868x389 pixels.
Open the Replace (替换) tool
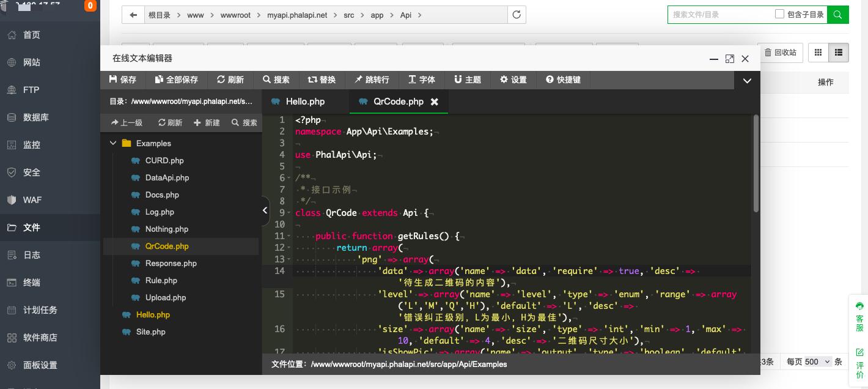322,80
